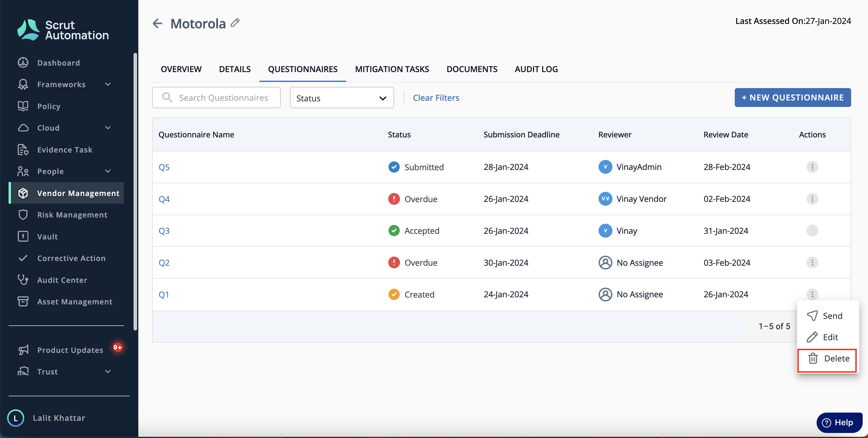Open Asset Management in sidebar

75,301
